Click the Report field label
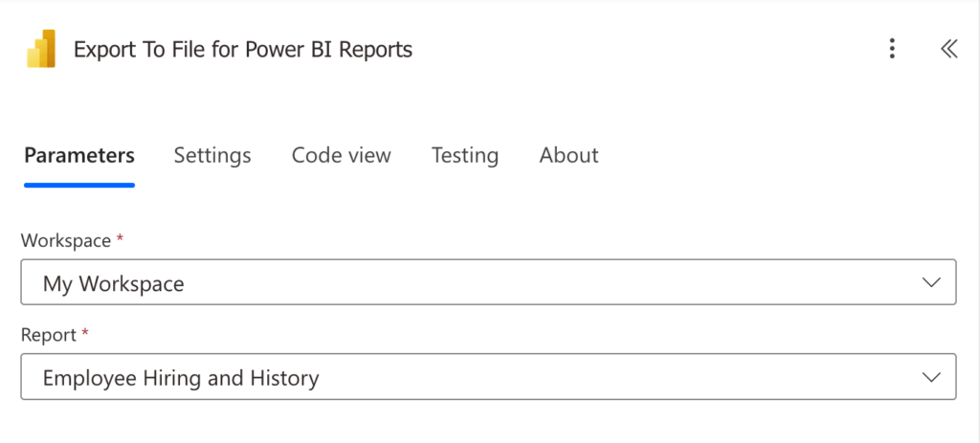The image size is (980, 443). [49, 335]
